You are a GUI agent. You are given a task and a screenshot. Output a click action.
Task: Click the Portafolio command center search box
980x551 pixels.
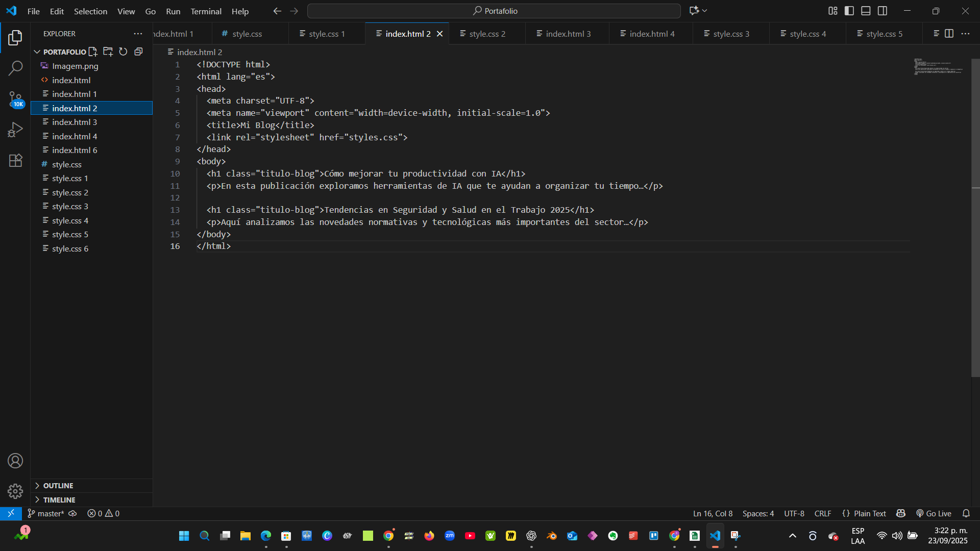(x=494, y=11)
